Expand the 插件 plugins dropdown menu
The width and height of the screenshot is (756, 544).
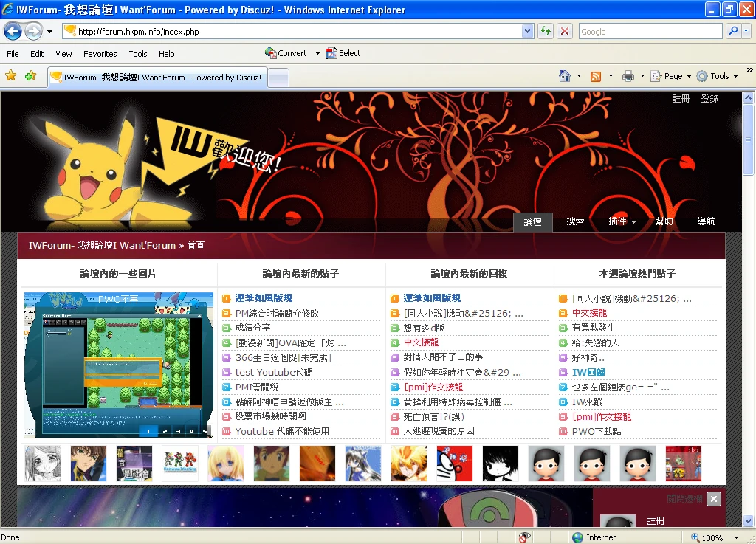click(622, 221)
